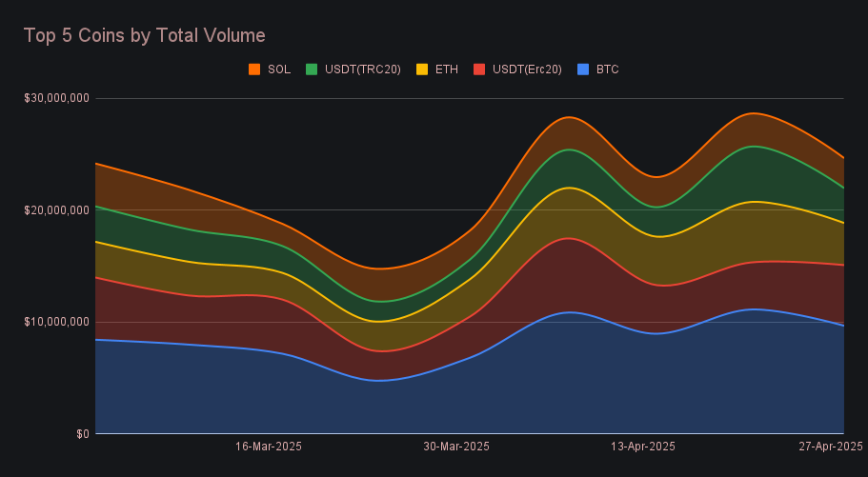
Task: Select the 27-Apr-2025 x-axis date label
Action: tap(830, 447)
